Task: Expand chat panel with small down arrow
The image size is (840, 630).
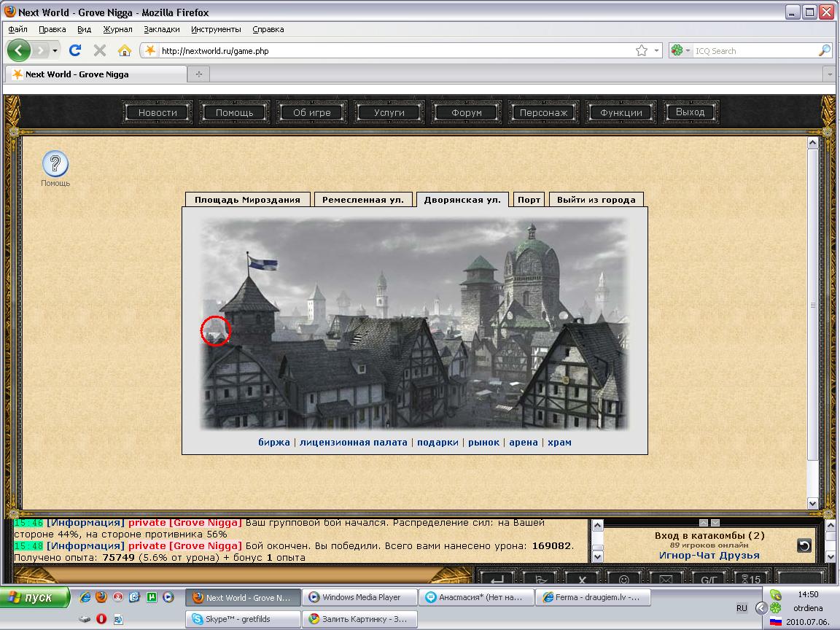Action: tap(715, 522)
